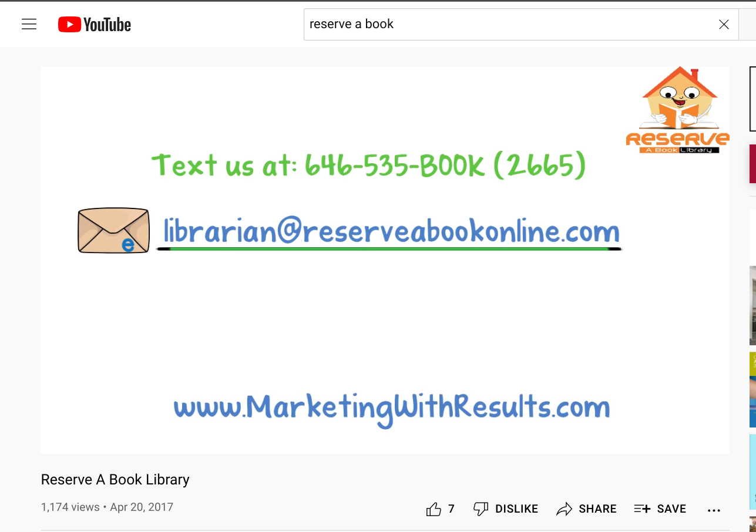Click the thumbs-down icon
This screenshot has width=756, height=532.
point(481,509)
